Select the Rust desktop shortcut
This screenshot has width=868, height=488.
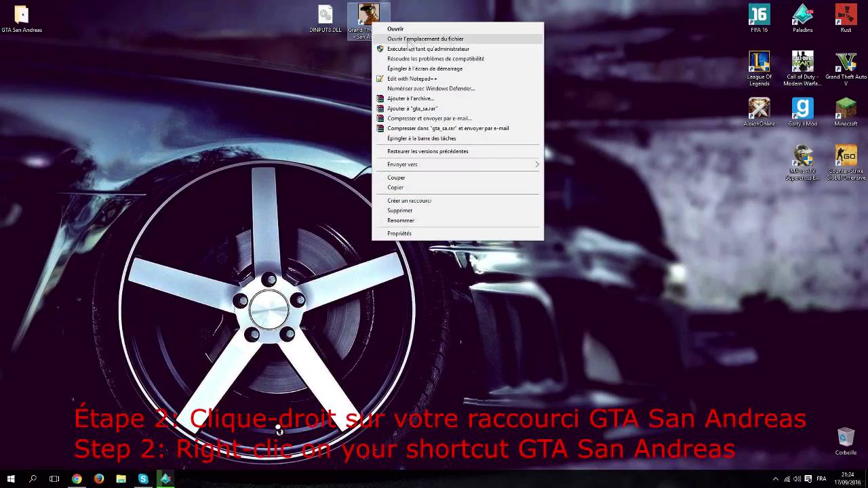(x=846, y=18)
